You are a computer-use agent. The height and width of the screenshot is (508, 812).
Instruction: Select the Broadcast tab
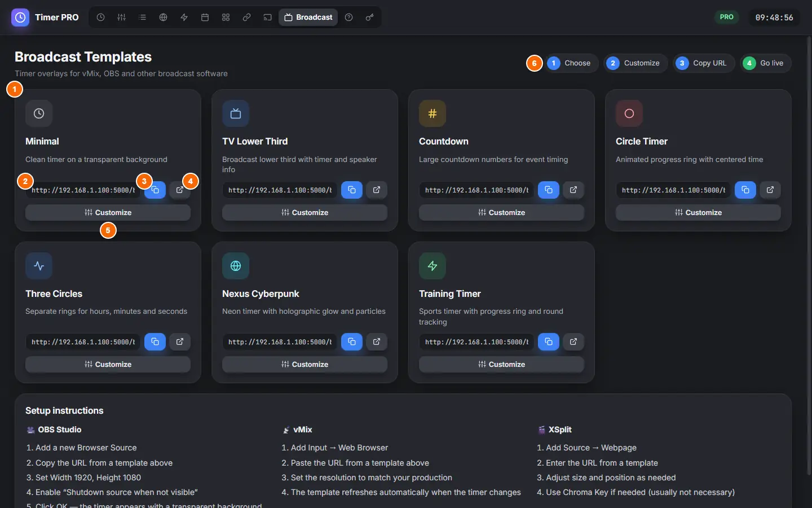pos(308,17)
